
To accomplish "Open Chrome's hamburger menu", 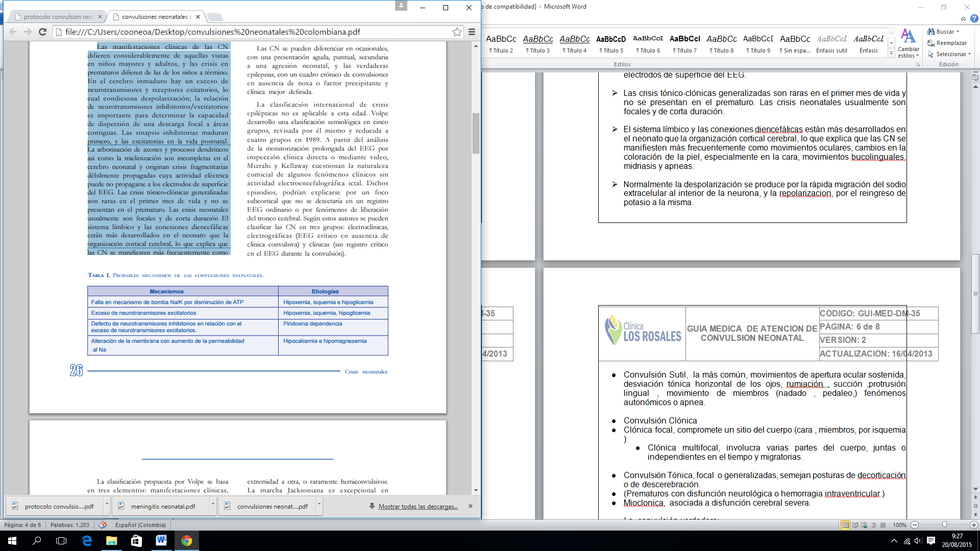I will [472, 32].
